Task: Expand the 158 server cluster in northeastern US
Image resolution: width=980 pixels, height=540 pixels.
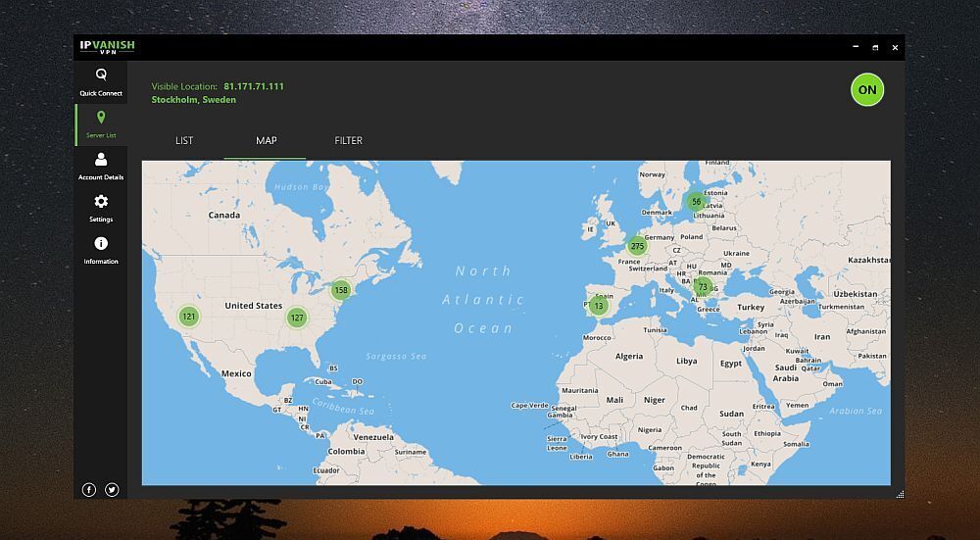Action: [340, 289]
